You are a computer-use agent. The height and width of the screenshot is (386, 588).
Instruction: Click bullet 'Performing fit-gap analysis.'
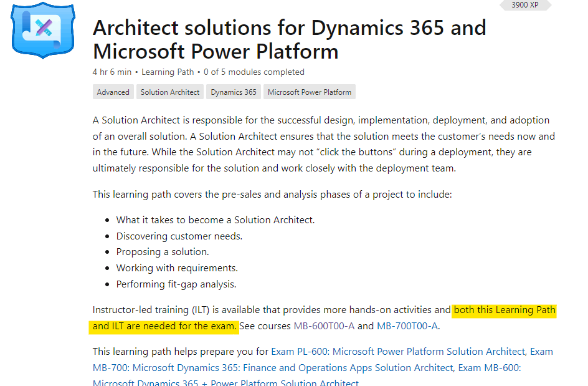(x=176, y=284)
